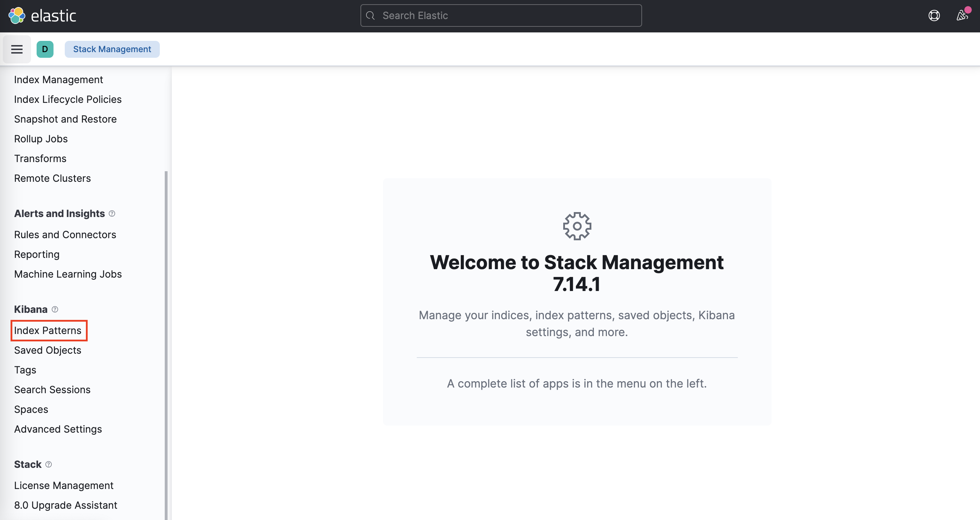Click the gear icon in welcome panel
The height and width of the screenshot is (520, 980).
tap(577, 227)
